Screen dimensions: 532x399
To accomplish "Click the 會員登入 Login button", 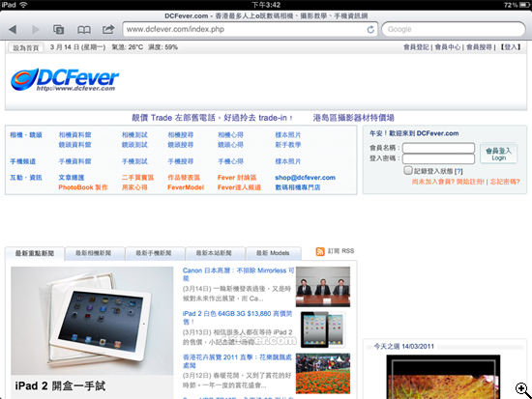I will pos(498,154).
